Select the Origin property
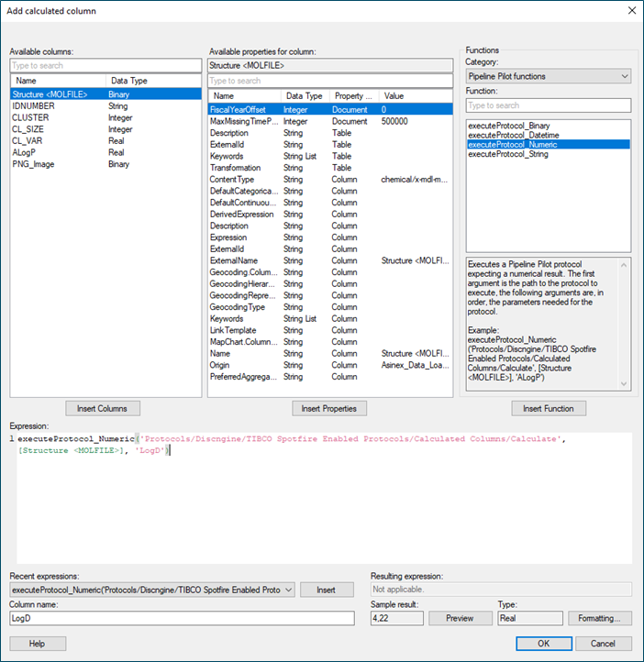 pyautogui.click(x=330, y=365)
